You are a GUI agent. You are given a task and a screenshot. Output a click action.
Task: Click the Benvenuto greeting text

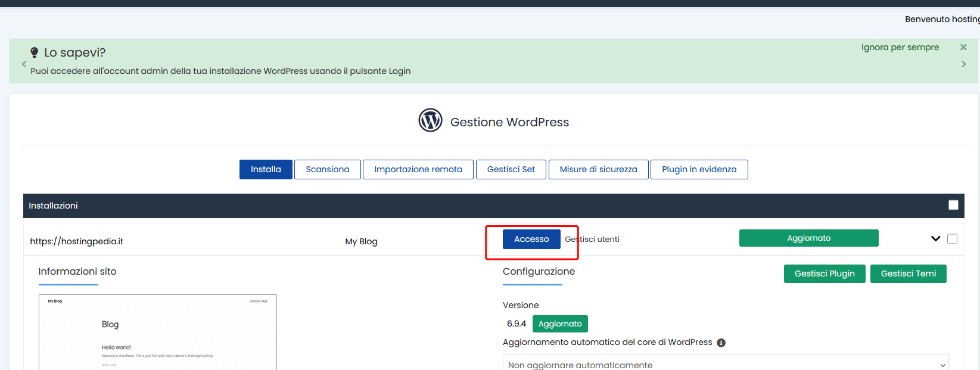tap(942, 19)
